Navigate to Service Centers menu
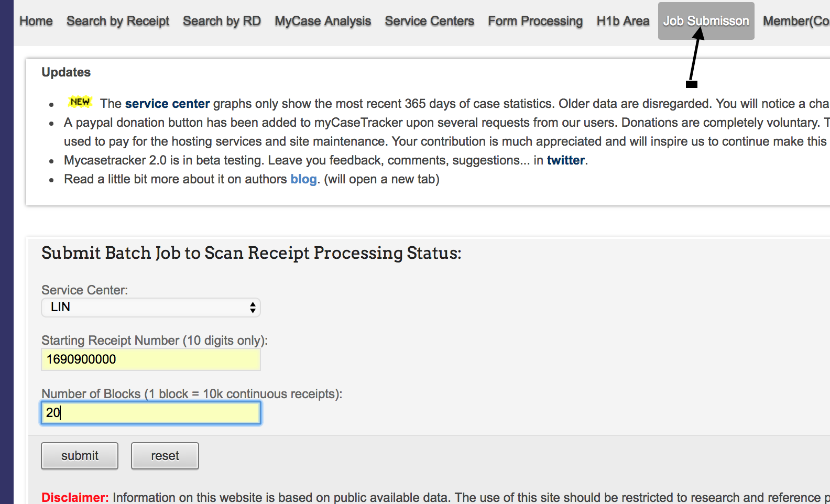830x504 pixels. pos(429,21)
